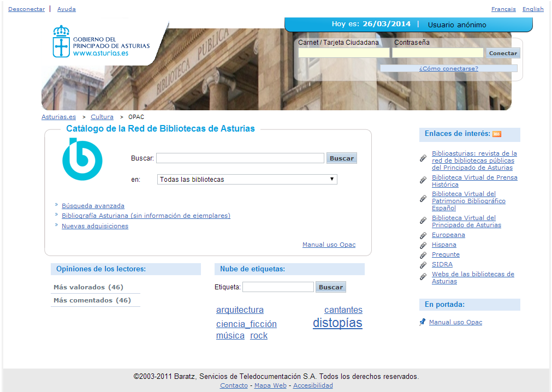Click the pushpin icon next to Manual uso Opac

pyautogui.click(x=423, y=322)
